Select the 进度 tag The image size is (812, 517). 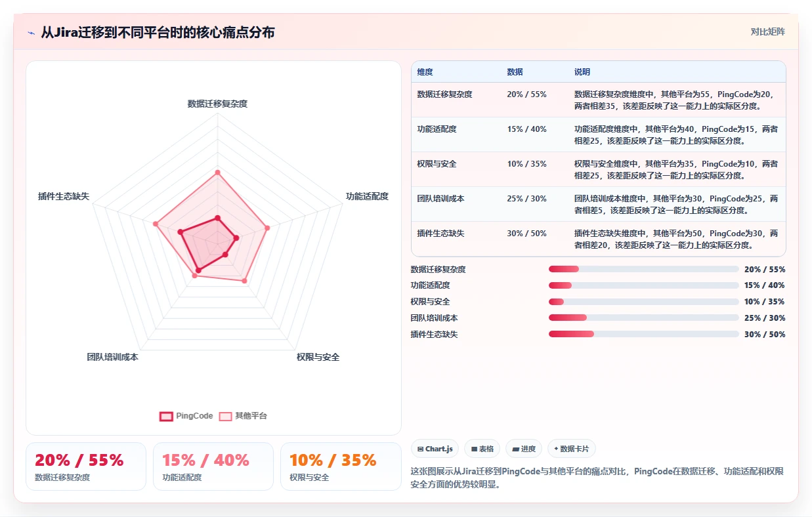click(524, 449)
